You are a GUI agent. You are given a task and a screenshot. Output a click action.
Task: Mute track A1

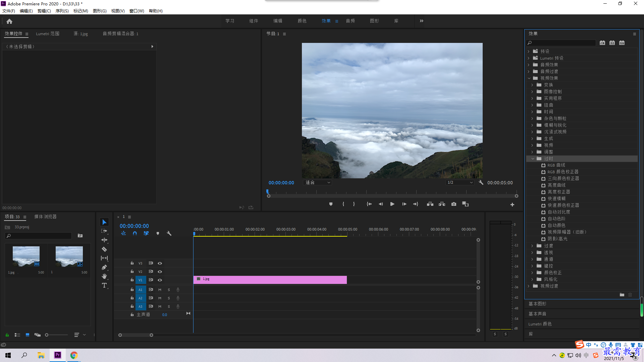tap(160, 290)
